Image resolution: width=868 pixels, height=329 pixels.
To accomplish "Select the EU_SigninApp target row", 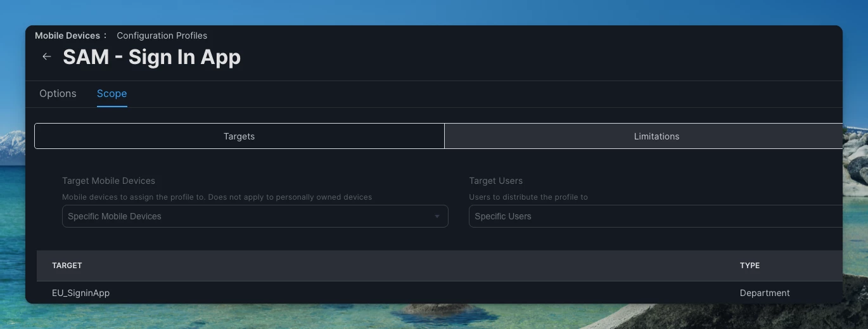I will (440, 293).
